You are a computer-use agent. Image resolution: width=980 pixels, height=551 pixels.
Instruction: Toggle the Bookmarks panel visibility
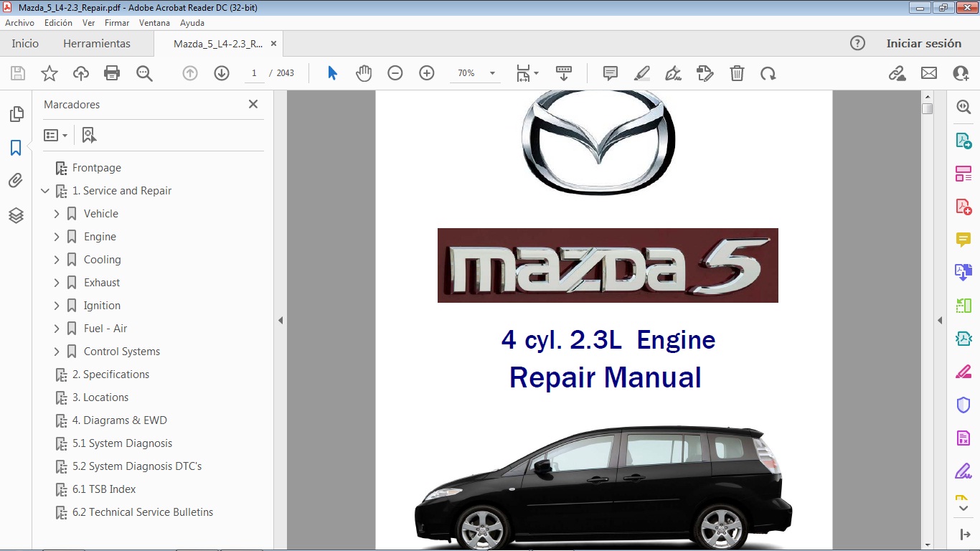(16, 148)
